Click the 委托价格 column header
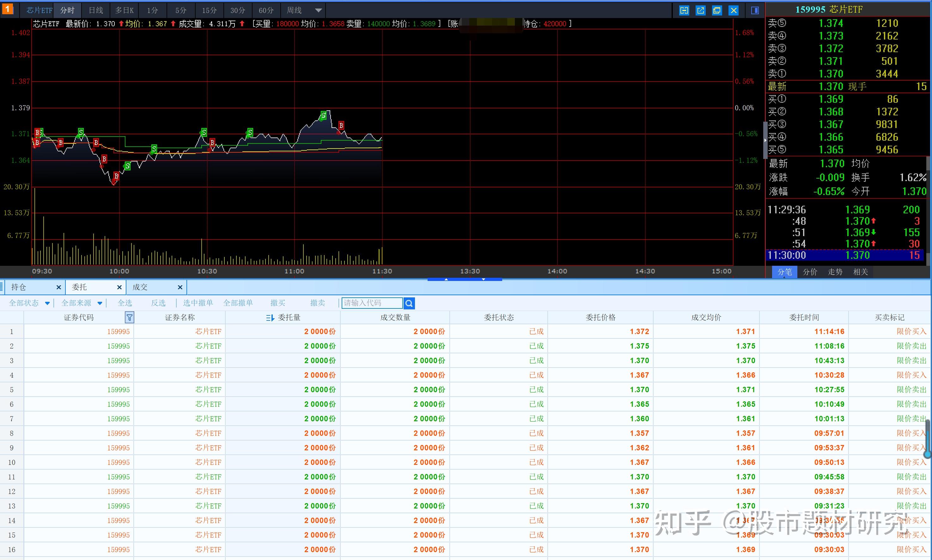 600,317
